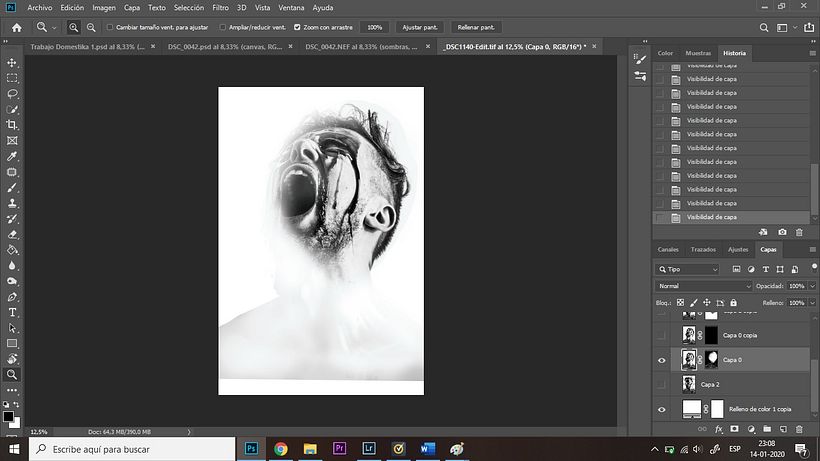Open the Archivo menu
The width and height of the screenshot is (820, 461).
point(40,8)
